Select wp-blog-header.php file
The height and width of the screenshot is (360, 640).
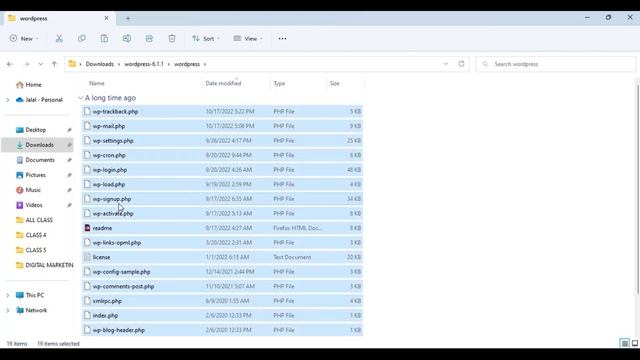click(222, 330)
